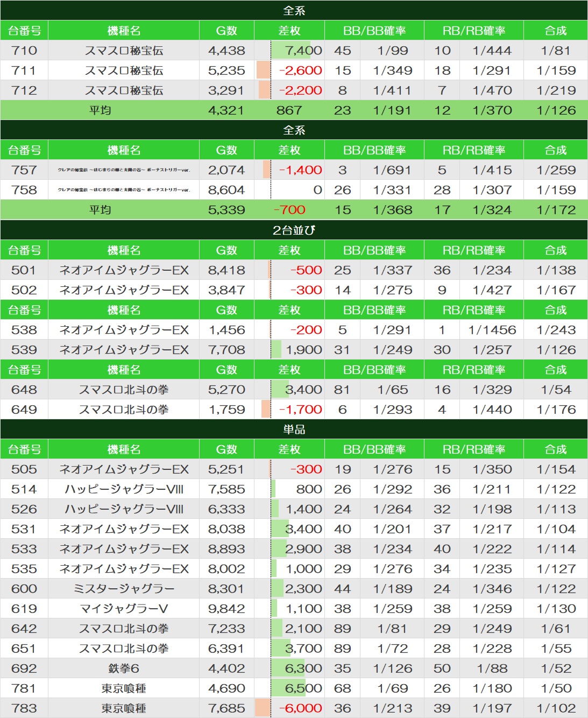The height and width of the screenshot is (718, 588).
Task: Click the 1/444 RB probability cell
Action: (492, 51)
